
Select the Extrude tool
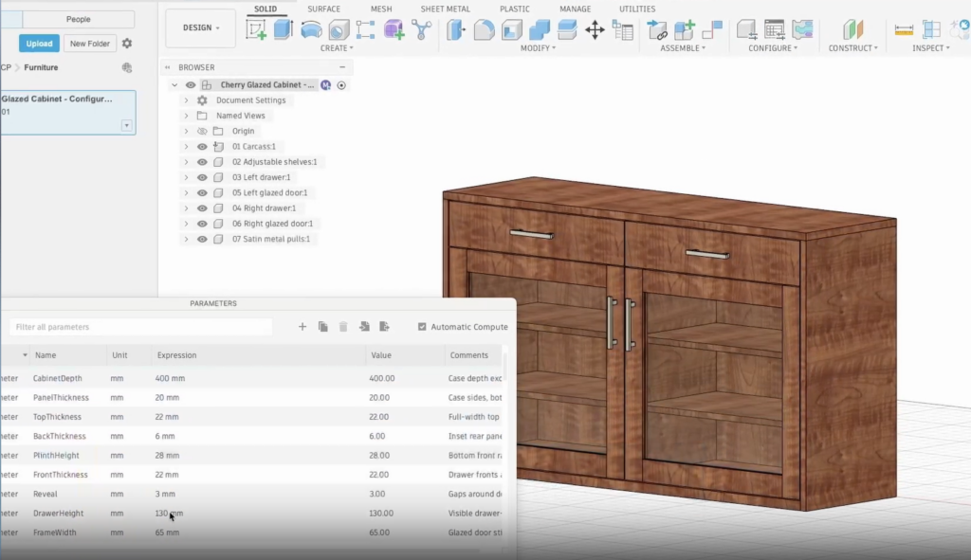coord(283,29)
